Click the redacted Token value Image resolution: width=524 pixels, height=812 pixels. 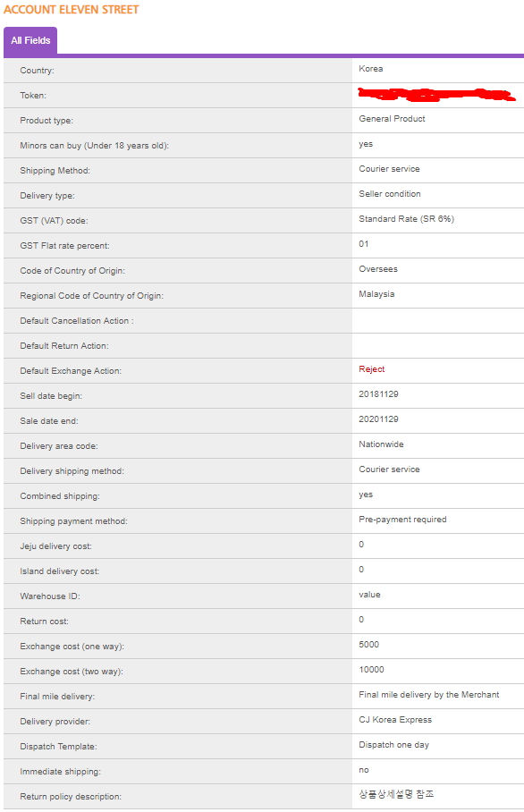coord(436,94)
